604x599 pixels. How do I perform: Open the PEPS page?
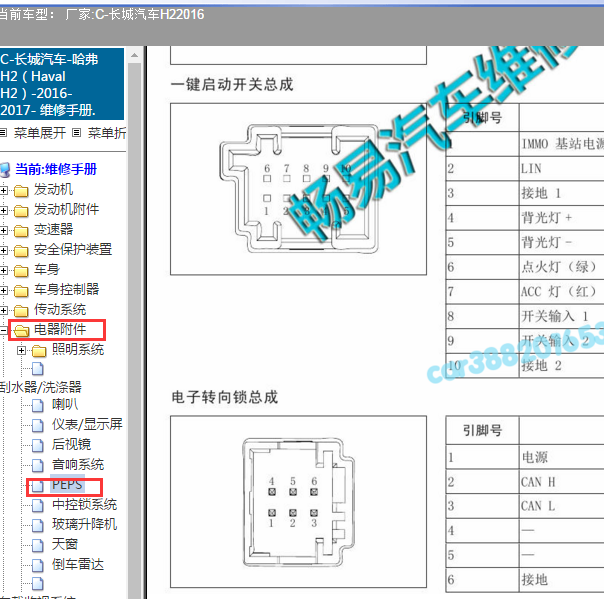(x=67, y=484)
